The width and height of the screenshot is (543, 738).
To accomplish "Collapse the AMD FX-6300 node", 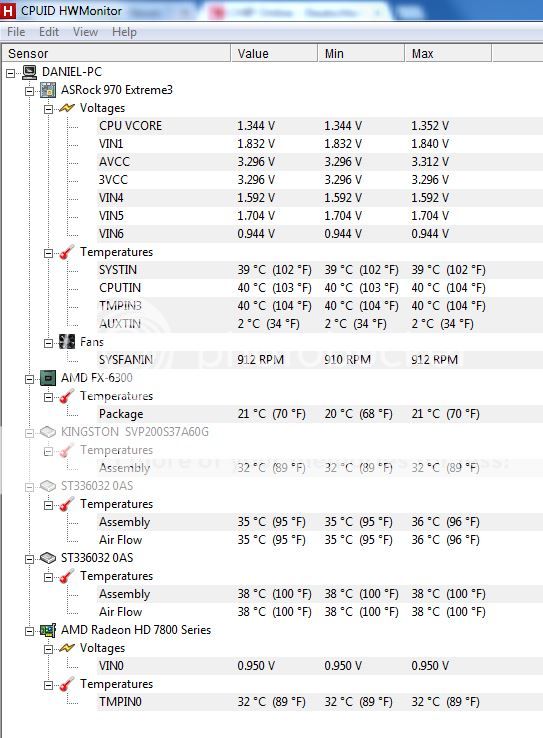I will point(29,378).
